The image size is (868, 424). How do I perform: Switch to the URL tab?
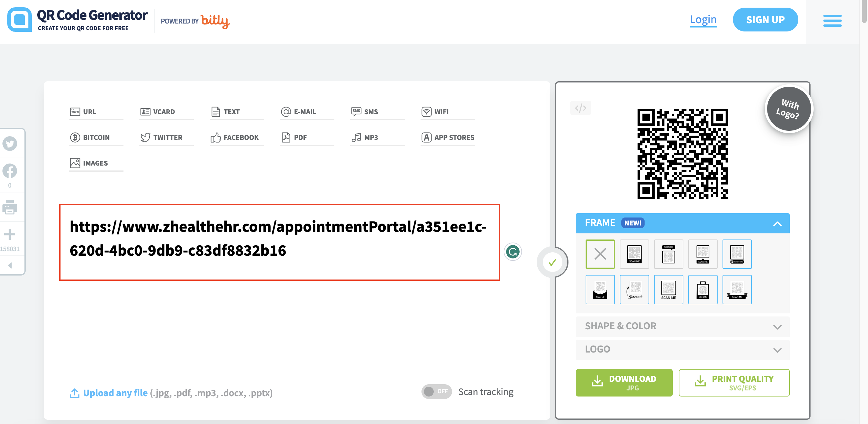coord(96,112)
